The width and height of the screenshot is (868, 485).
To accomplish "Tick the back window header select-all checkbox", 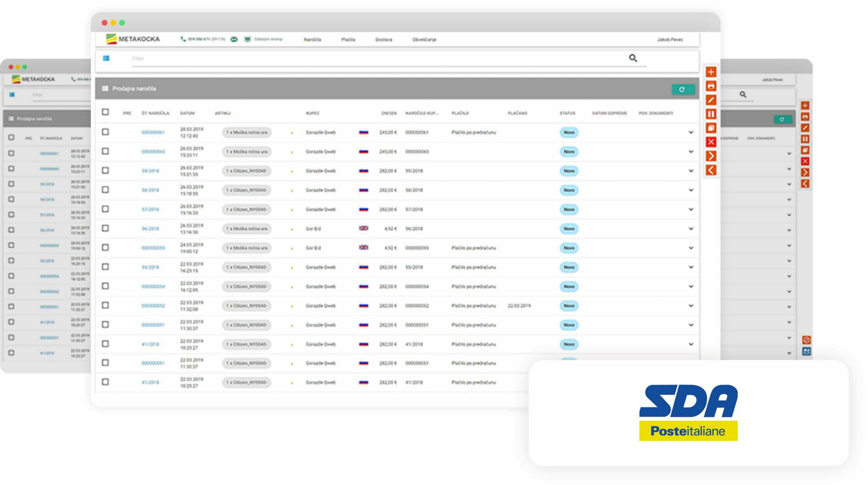I will pos(11,137).
